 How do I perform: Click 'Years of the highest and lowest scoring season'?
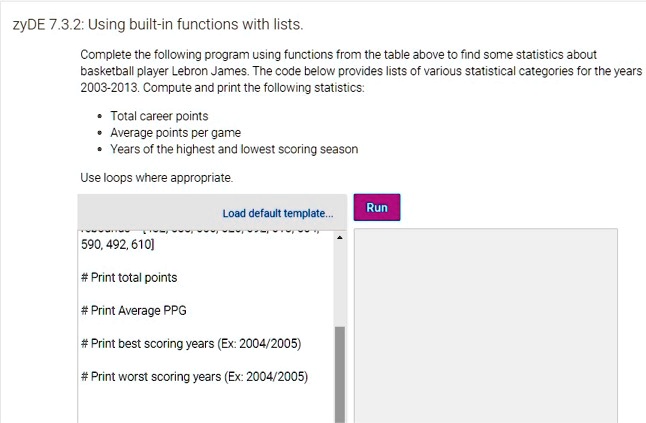pyautogui.click(x=234, y=149)
